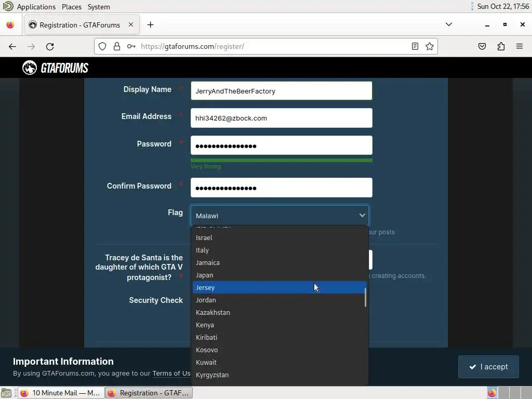Open the Places menu
Screen dimensions: 532x399
pos(72,6)
